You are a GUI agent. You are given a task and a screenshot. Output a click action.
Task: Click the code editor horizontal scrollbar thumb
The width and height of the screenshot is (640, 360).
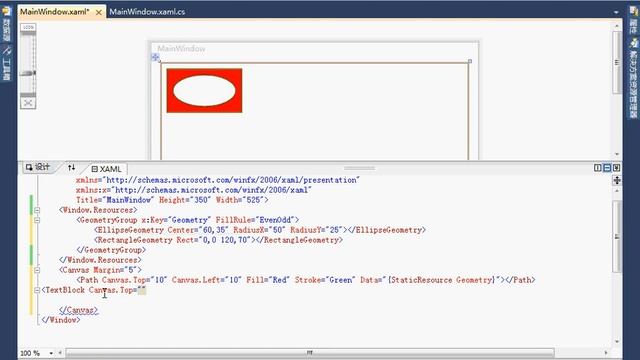tap(310, 353)
